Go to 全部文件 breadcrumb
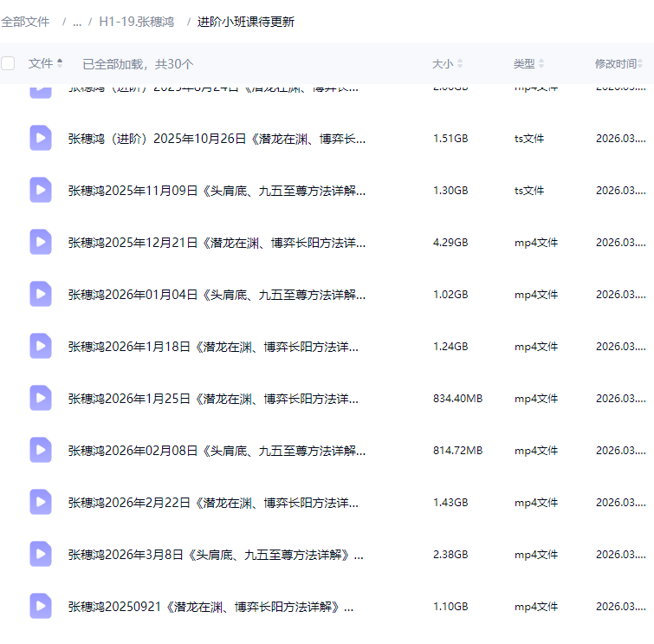Viewport: 654px width, 644px height. tap(25, 22)
